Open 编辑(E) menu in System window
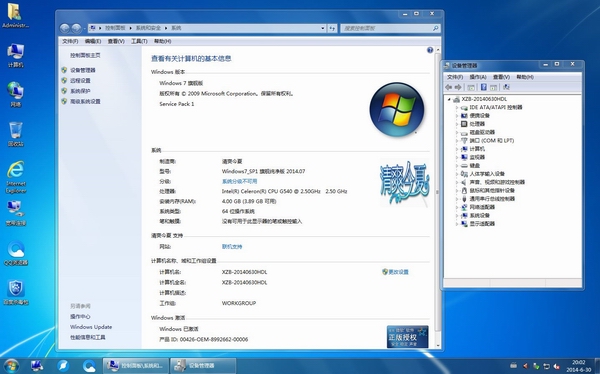The height and width of the screenshot is (374, 600). point(93,41)
